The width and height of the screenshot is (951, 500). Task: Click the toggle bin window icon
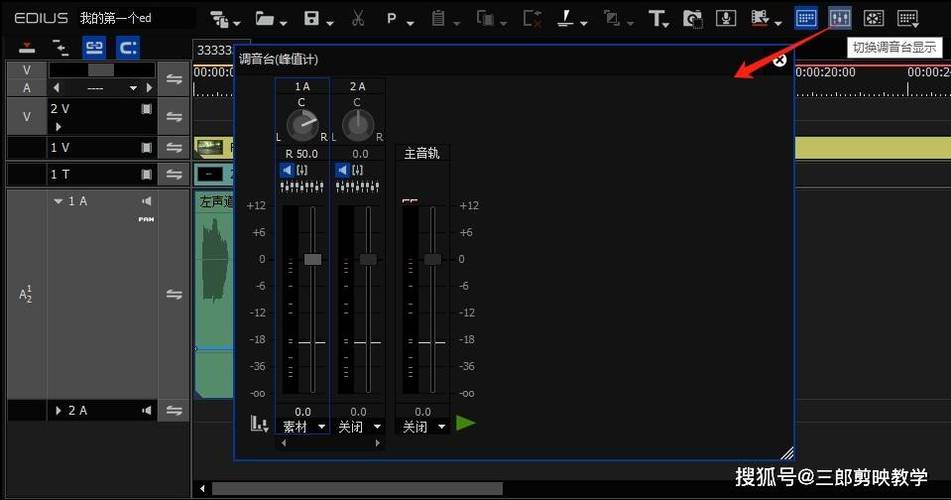pyautogui.click(x=806, y=18)
